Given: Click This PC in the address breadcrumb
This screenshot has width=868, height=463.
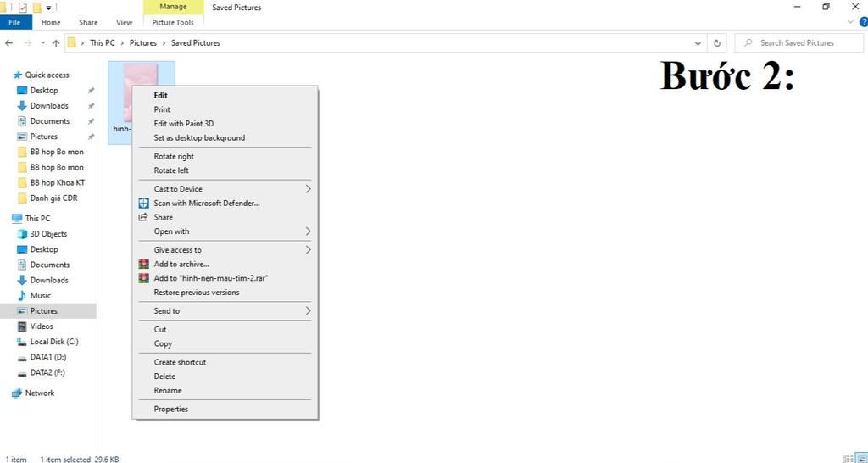Looking at the screenshot, I should (103, 42).
